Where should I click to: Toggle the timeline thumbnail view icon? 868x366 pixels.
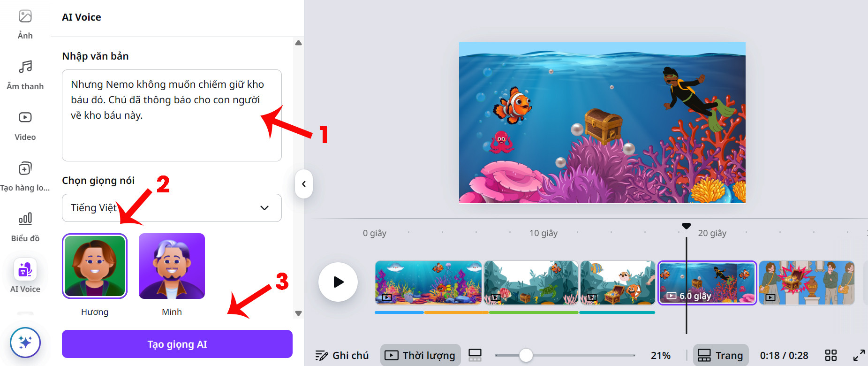coord(475,355)
